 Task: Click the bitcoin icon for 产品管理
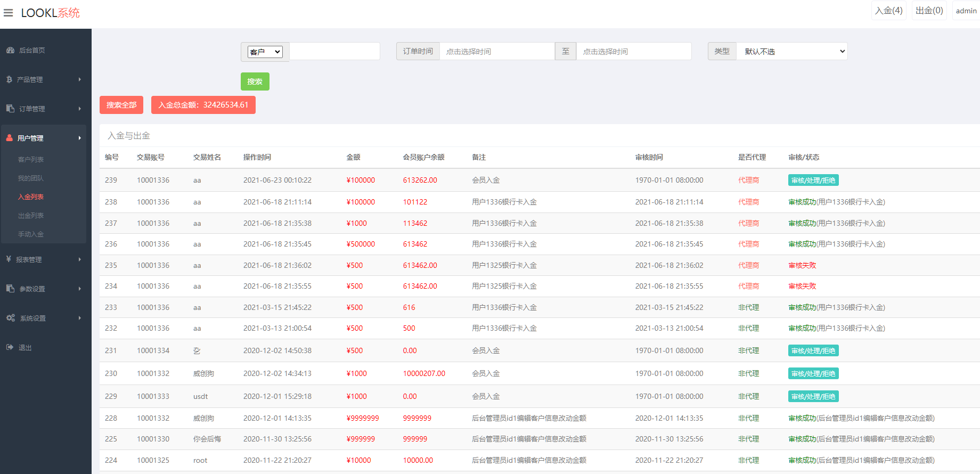pos(9,79)
